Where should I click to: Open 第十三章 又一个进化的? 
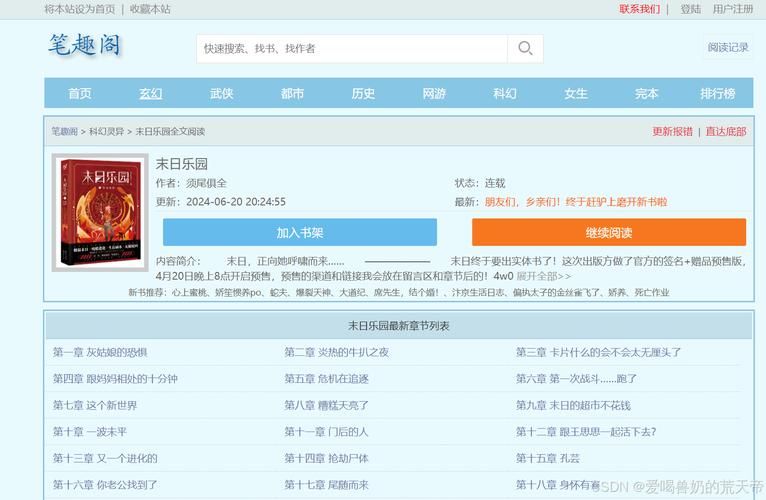point(105,458)
